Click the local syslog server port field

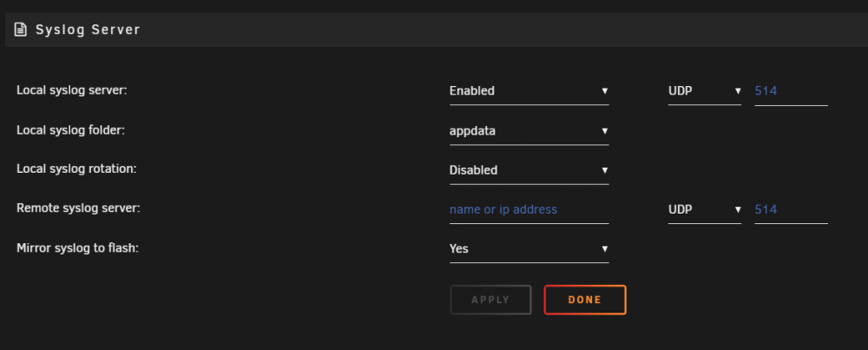pyautogui.click(x=791, y=91)
